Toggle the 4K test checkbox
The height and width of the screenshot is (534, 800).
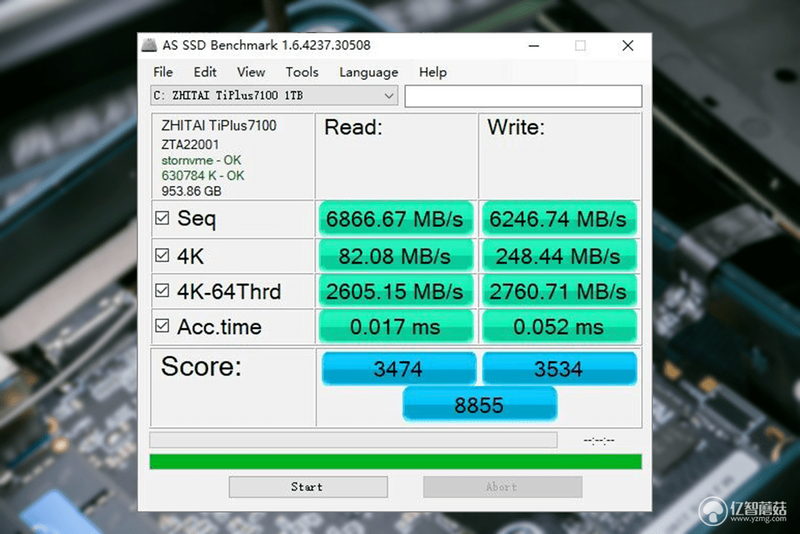click(x=162, y=255)
